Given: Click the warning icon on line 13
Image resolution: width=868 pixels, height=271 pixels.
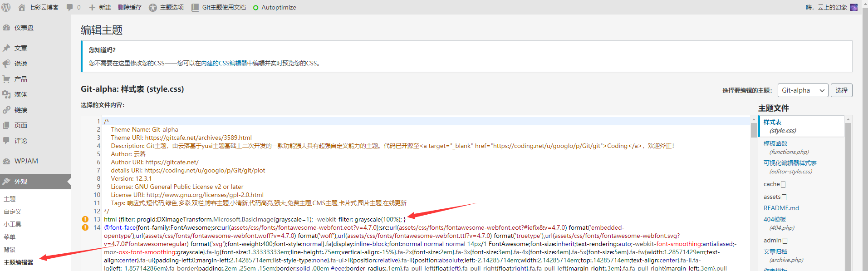Looking at the screenshot, I should pyautogui.click(x=85, y=219).
